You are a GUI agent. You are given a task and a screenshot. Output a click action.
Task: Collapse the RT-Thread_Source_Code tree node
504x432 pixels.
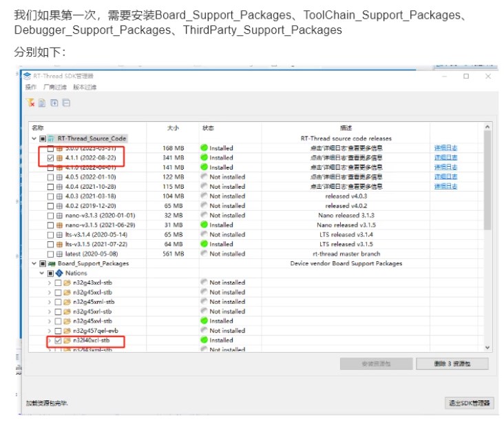(x=34, y=138)
